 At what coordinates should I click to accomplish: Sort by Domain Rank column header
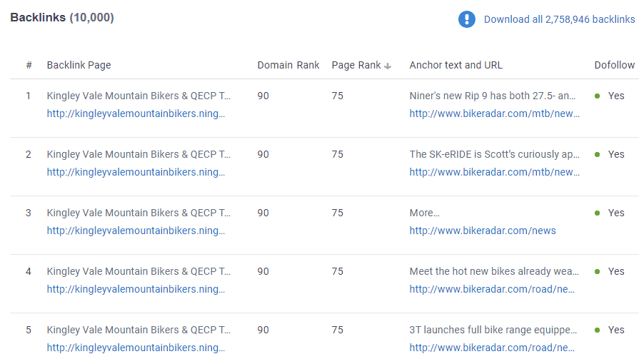point(288,65)
